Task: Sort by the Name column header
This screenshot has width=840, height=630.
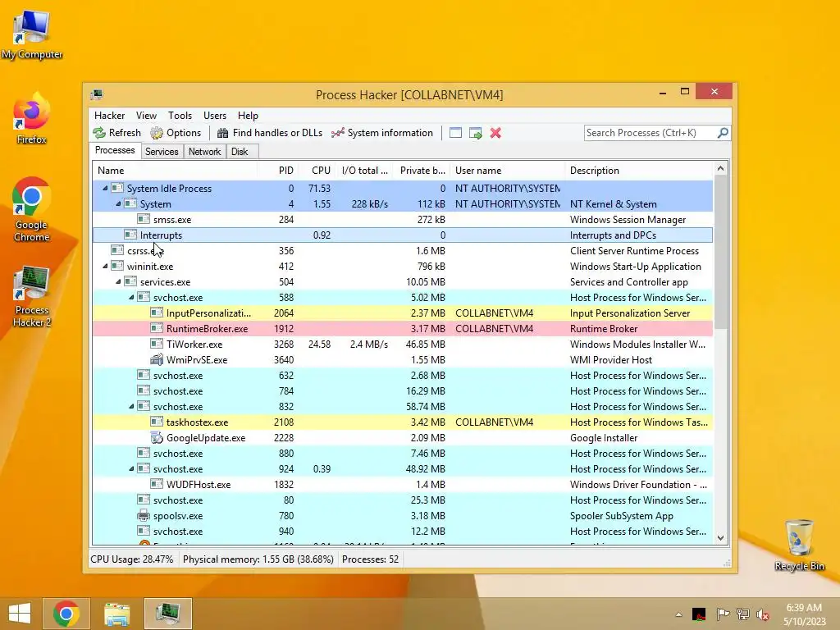Action: point(175,171)
